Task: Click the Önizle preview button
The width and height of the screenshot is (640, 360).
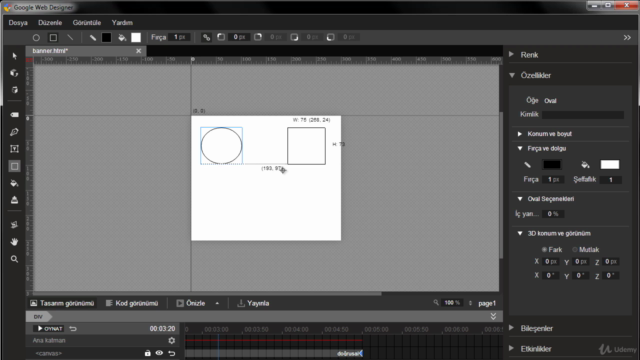Action: coord(191,303)
